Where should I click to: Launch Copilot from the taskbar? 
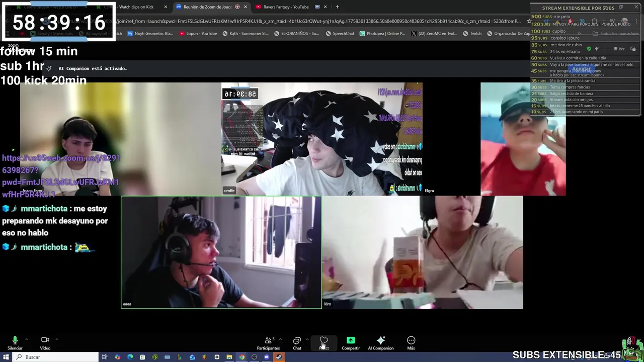point(117,357)
